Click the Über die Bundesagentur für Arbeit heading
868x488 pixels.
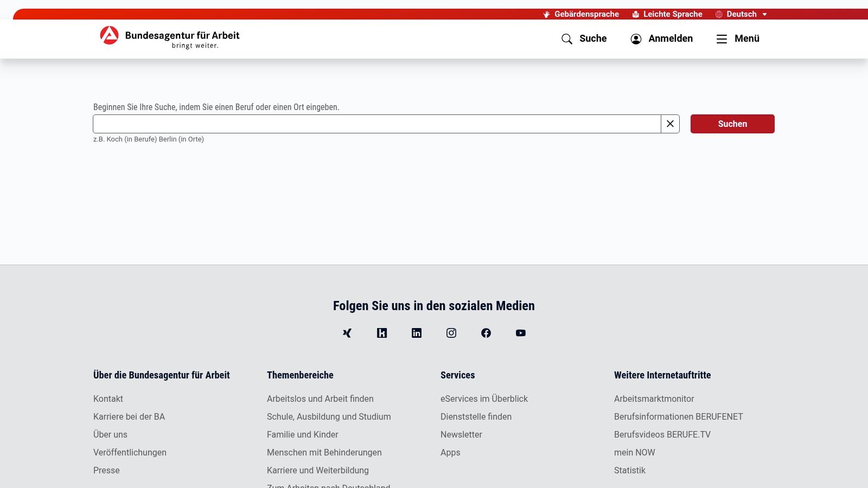(x=162, y=375)
